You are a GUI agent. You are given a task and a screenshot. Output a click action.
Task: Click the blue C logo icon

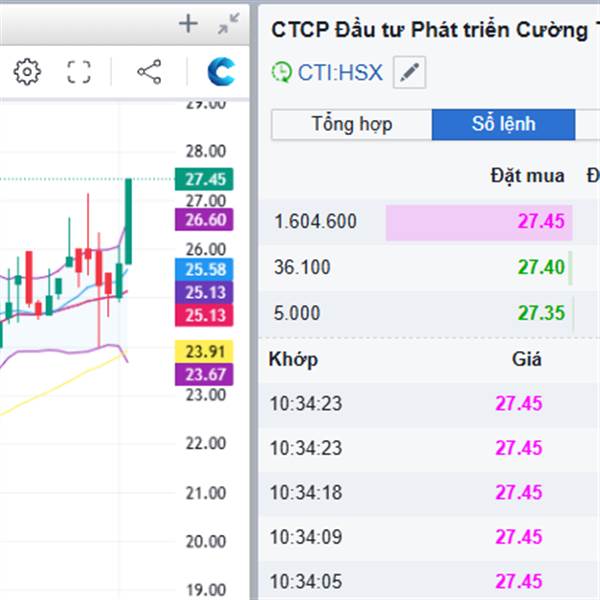(221, 72)
